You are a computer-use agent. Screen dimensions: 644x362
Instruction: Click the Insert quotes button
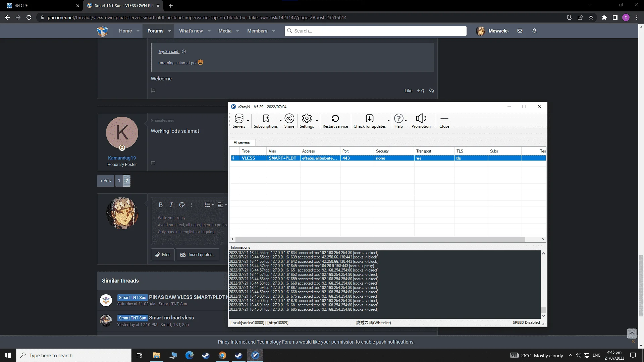[198, 255]
